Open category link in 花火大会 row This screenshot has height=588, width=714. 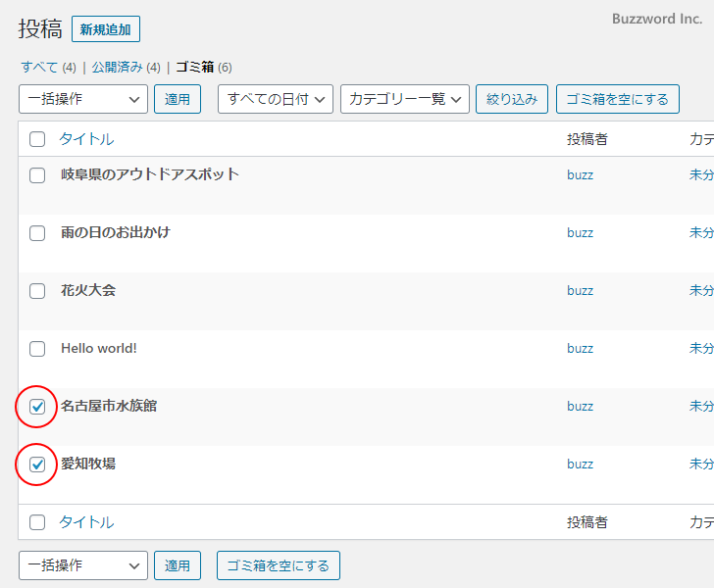click(701, 290)
